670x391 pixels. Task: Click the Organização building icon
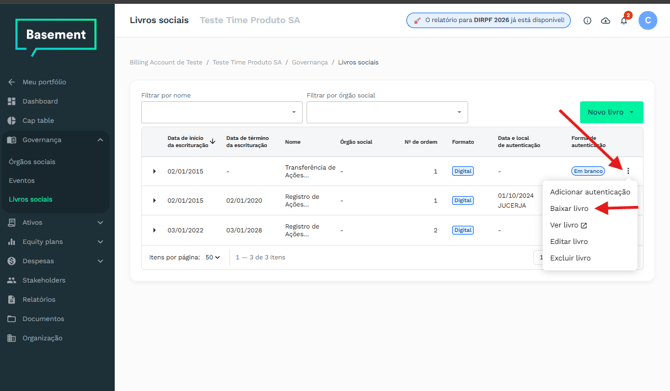pos(12,338)
